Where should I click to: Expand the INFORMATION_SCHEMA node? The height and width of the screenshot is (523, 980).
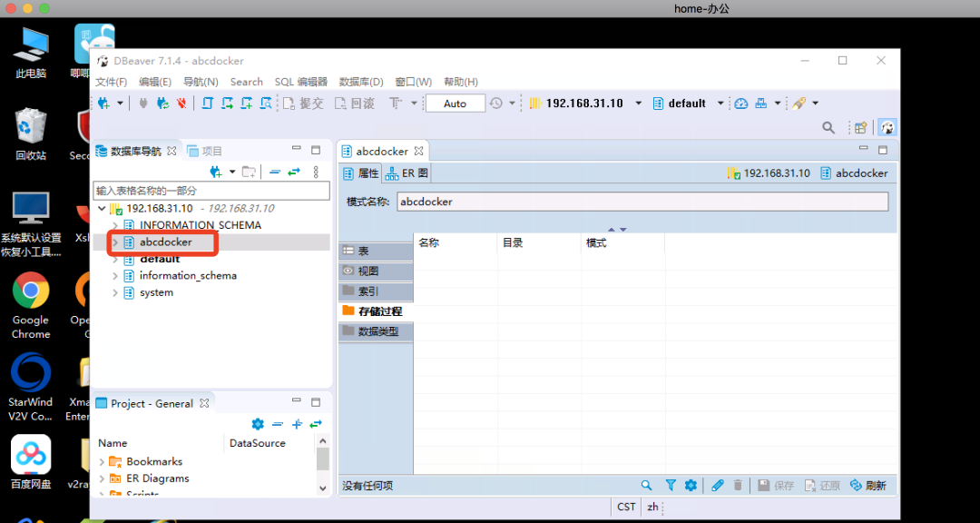pos(115,225)
